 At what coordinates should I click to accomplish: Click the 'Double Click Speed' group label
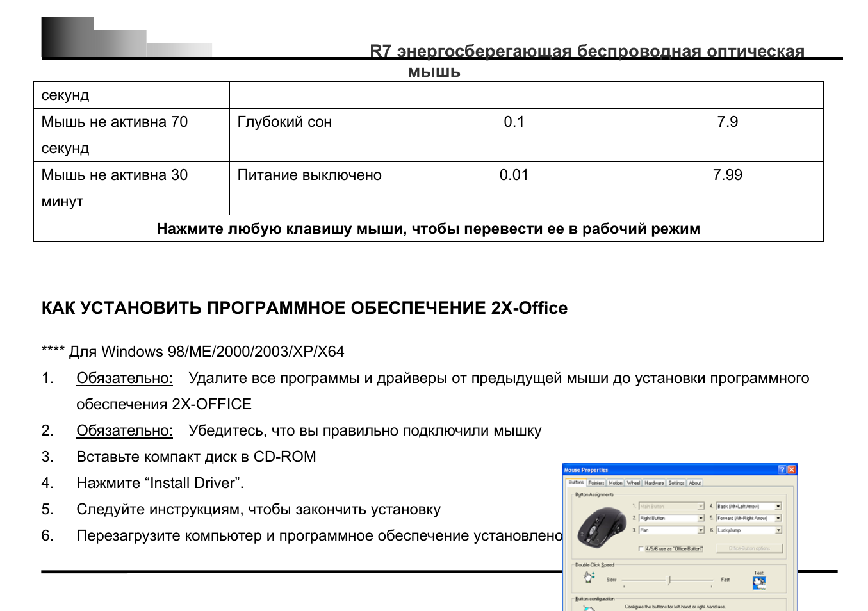(594, 565)
